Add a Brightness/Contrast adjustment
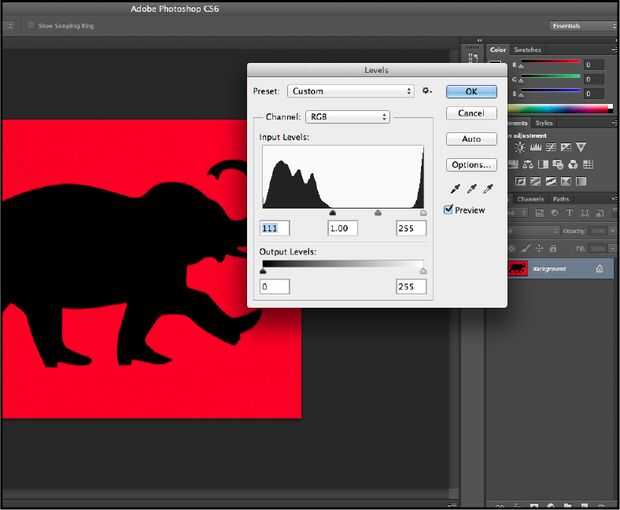 coord(520,147)
